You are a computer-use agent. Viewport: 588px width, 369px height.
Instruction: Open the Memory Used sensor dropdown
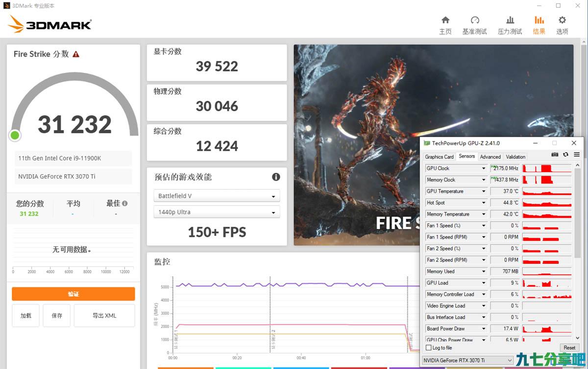[484, 271]
